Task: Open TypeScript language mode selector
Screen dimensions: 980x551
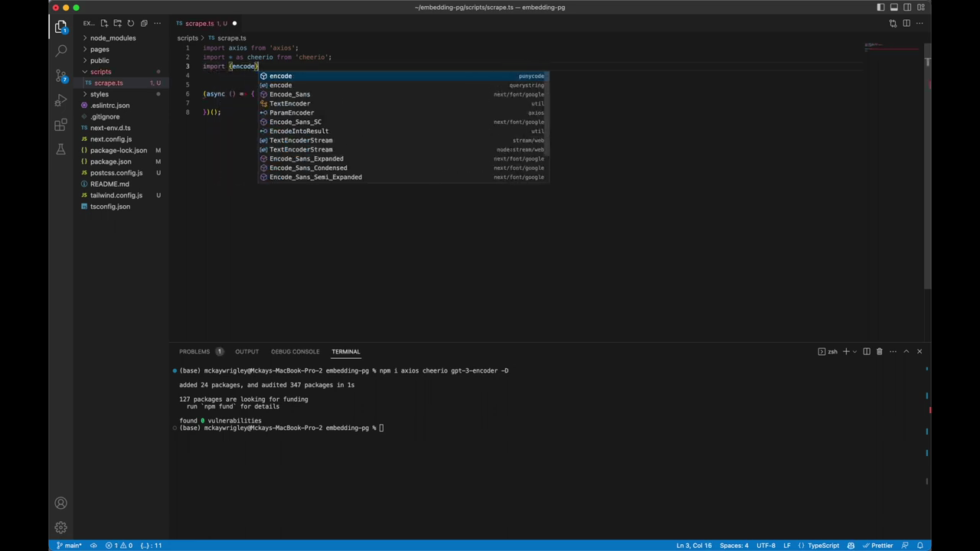Action: click(x=824, y=546)
